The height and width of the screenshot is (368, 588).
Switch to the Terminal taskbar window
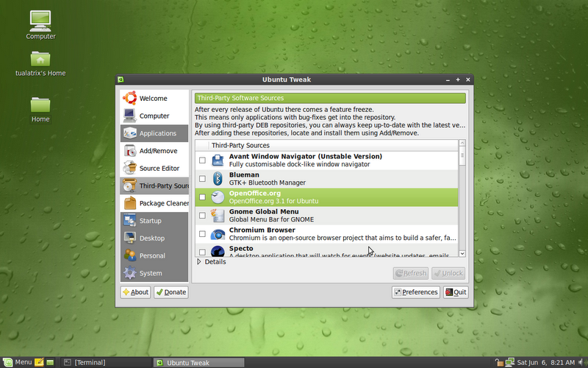[106, 362]
